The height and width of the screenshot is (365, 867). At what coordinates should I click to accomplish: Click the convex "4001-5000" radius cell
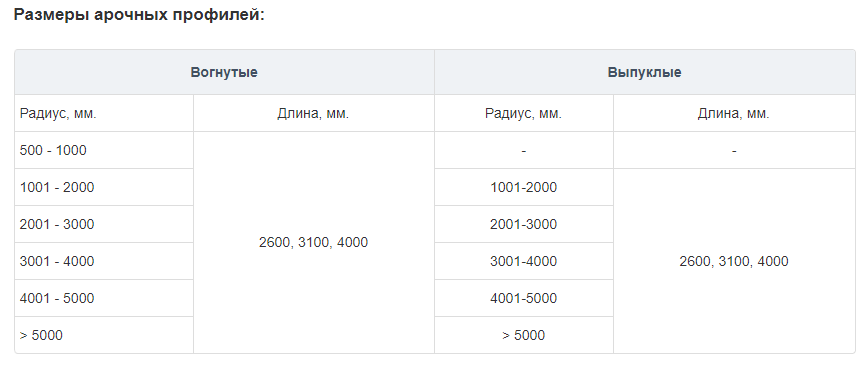click(524, 298)
